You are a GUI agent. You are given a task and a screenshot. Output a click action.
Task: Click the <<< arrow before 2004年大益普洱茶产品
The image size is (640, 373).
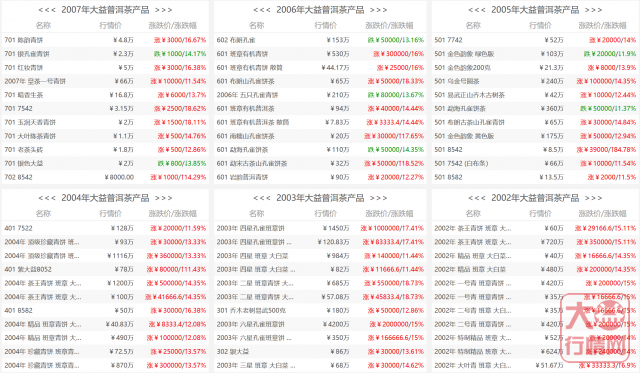pos(47,198)
